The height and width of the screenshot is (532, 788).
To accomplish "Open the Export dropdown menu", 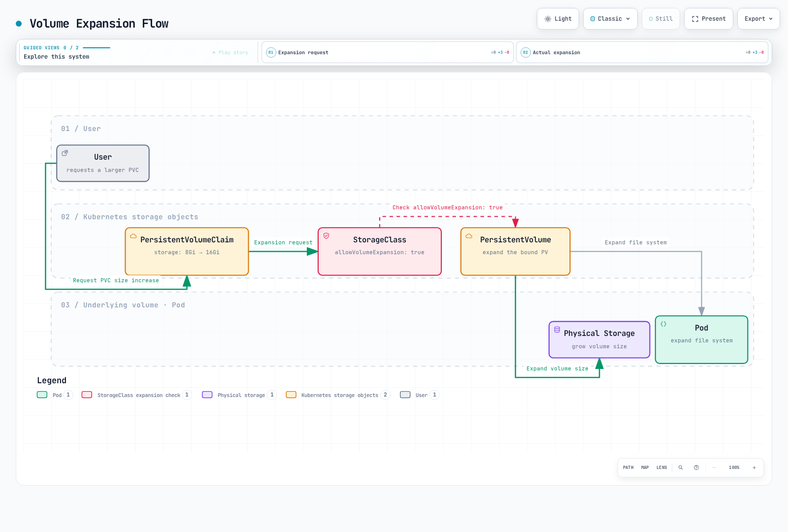I will 758,19.
